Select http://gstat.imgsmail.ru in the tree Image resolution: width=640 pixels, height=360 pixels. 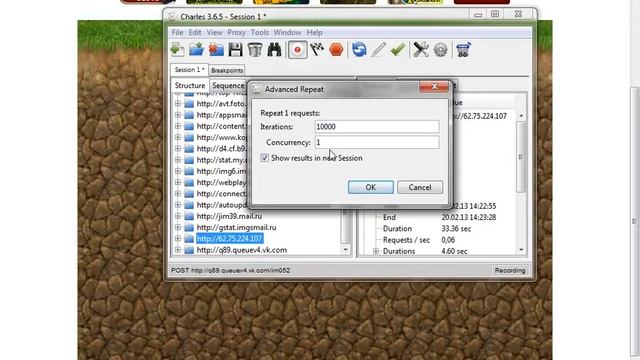[236, 227]
